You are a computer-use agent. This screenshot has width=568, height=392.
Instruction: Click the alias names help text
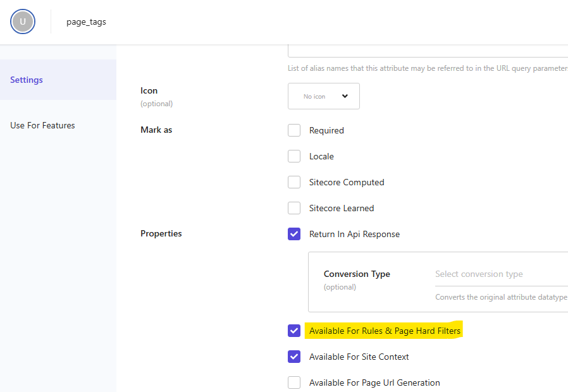(x=428, y=68)
